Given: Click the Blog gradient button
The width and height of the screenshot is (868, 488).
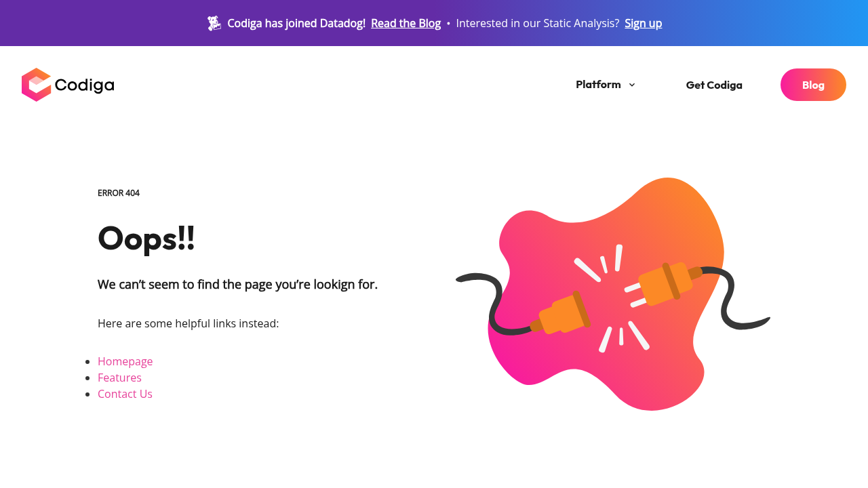Looking at the screenshot, I should (x=813, y=85).
